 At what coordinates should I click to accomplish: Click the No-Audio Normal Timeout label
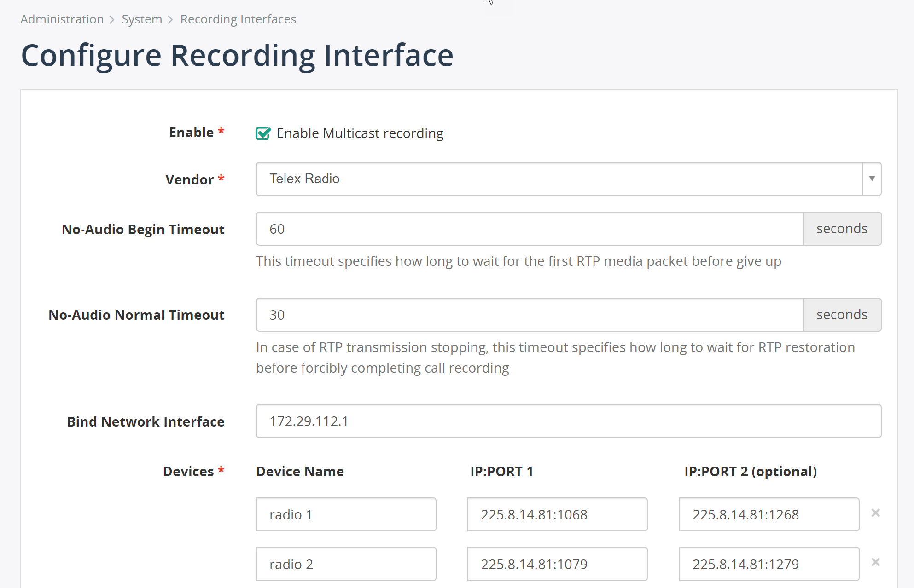point(137,315)
